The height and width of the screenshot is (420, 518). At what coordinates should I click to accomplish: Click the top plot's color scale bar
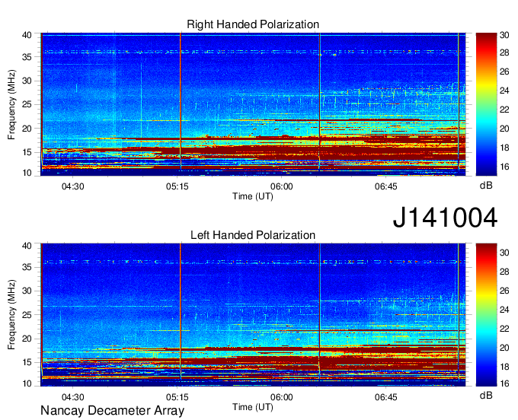pyautogui.click(x=486, y=104)
